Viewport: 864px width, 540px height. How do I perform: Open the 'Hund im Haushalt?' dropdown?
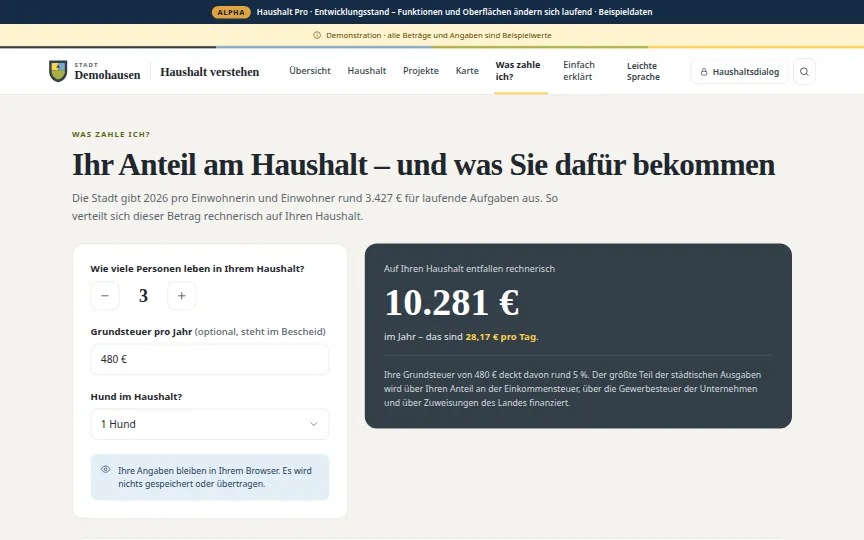(209, 424)
